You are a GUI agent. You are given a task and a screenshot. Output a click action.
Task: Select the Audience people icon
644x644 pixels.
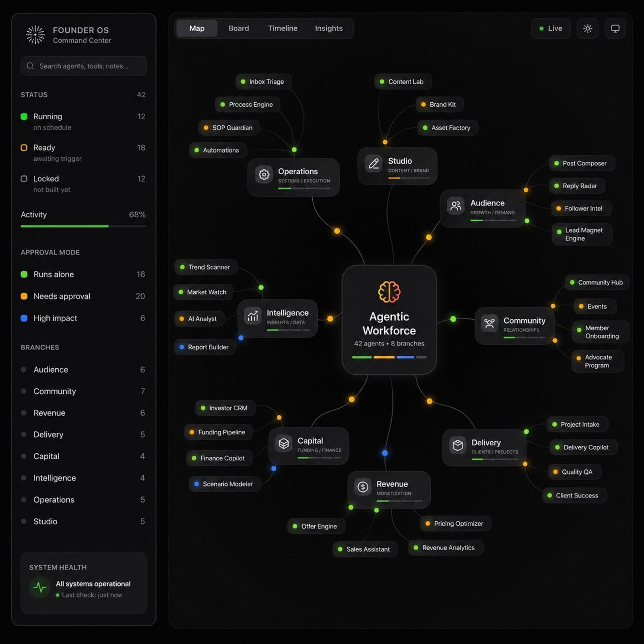click(456, 206)
